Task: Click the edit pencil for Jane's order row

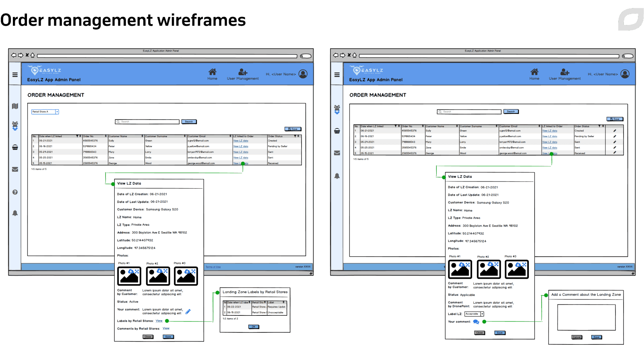Action: coord(615,148)
